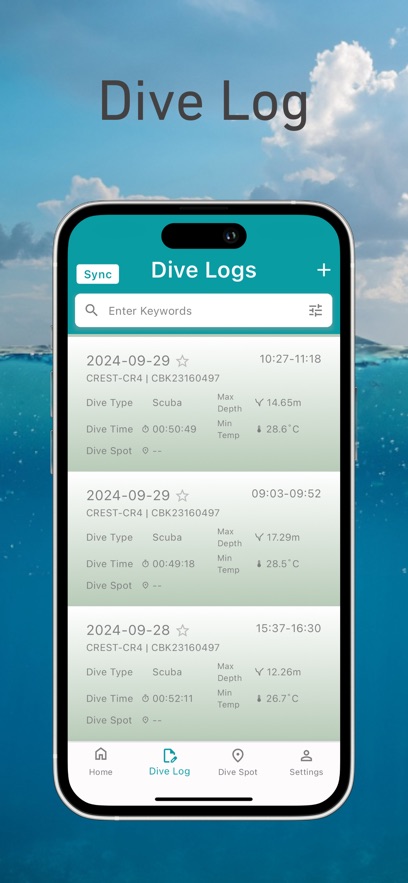The image size is (408, 883).
Task: Tap thermometer icon beside 28.5°C
Action: tap(259, 564)
